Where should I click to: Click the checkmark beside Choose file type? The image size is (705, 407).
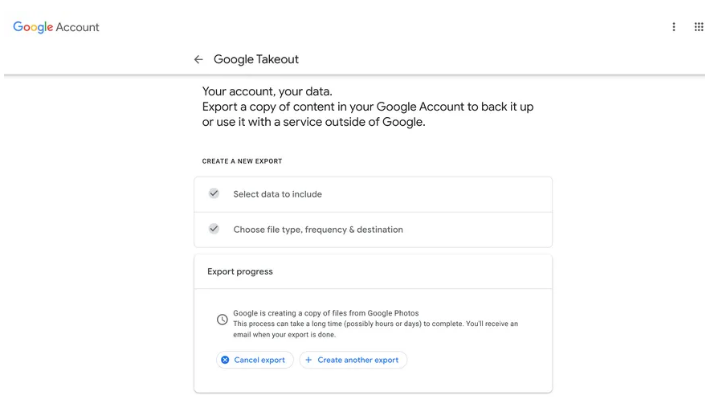[x=213, y=229]
